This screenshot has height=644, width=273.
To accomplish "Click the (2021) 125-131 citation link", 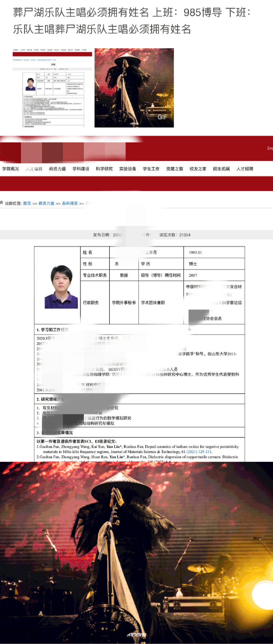I will (199, 451).
